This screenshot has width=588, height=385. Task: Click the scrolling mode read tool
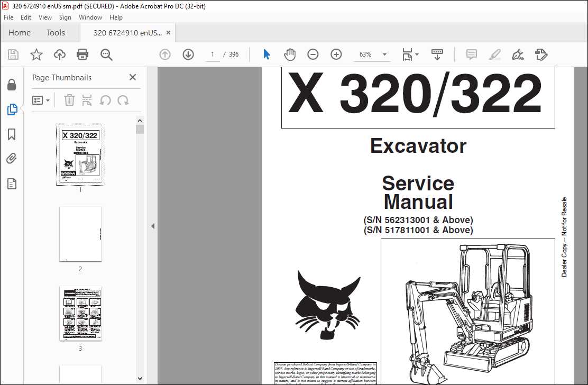pyautogui.click(x=437, y=54)
